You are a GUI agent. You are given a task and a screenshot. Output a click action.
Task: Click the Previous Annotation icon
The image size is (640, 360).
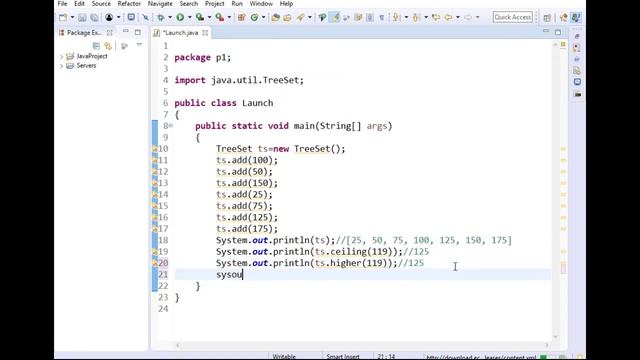click(416, 18)
